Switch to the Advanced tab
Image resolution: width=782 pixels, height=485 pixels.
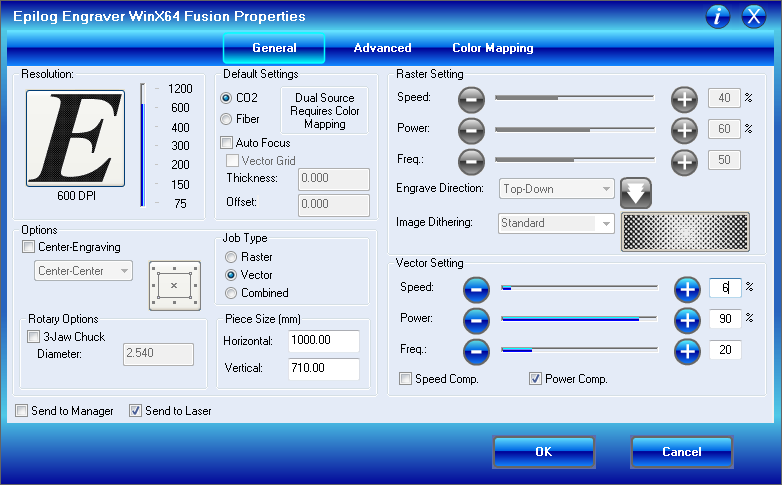tap(383, 48)
